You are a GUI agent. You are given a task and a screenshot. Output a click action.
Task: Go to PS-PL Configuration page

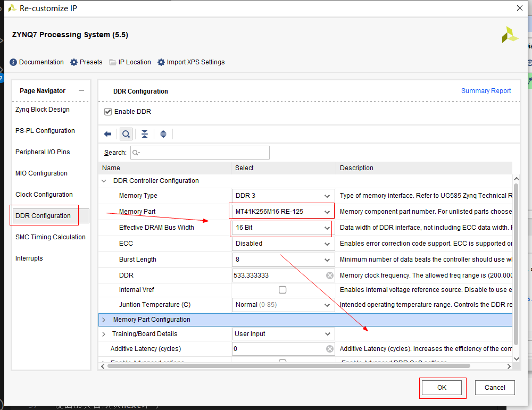[x=45, y=131]
